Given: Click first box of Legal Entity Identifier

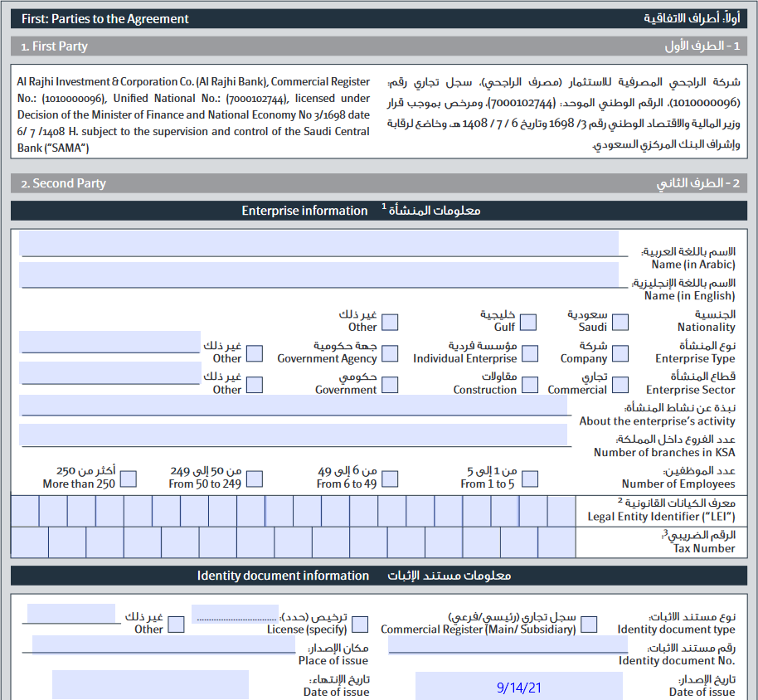Looking at the screenshot, I should click(x=25, y=511).
